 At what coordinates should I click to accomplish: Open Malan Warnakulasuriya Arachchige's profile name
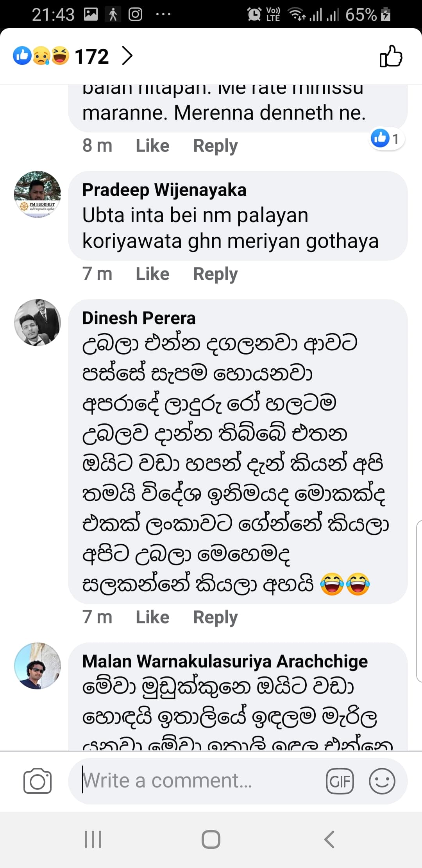pyautogui.click(x=225, y=661)
